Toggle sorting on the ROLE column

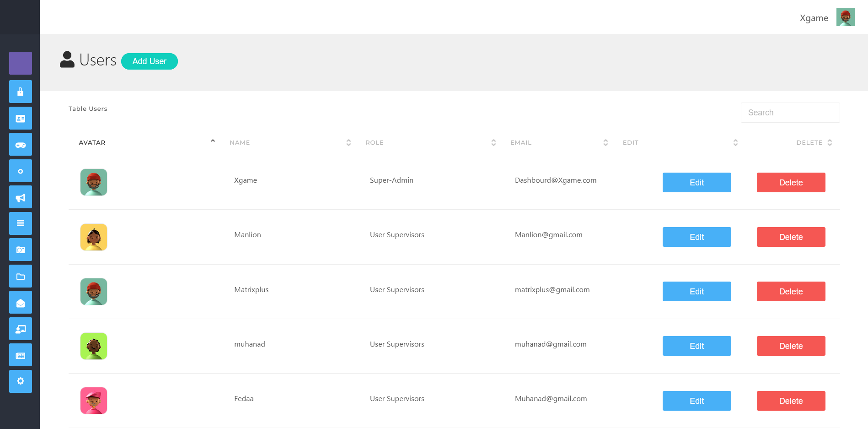(x=493, y=142)
